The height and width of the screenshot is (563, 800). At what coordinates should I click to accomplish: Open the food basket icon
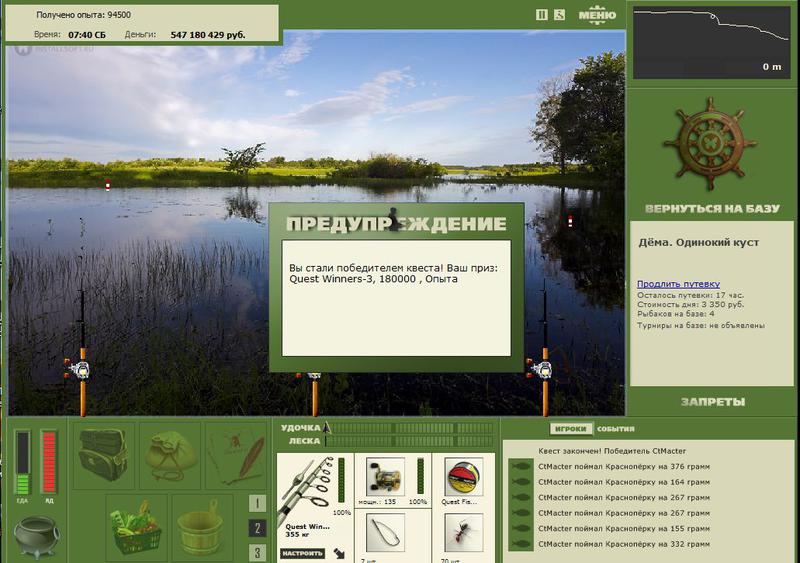tap(136, 527)
